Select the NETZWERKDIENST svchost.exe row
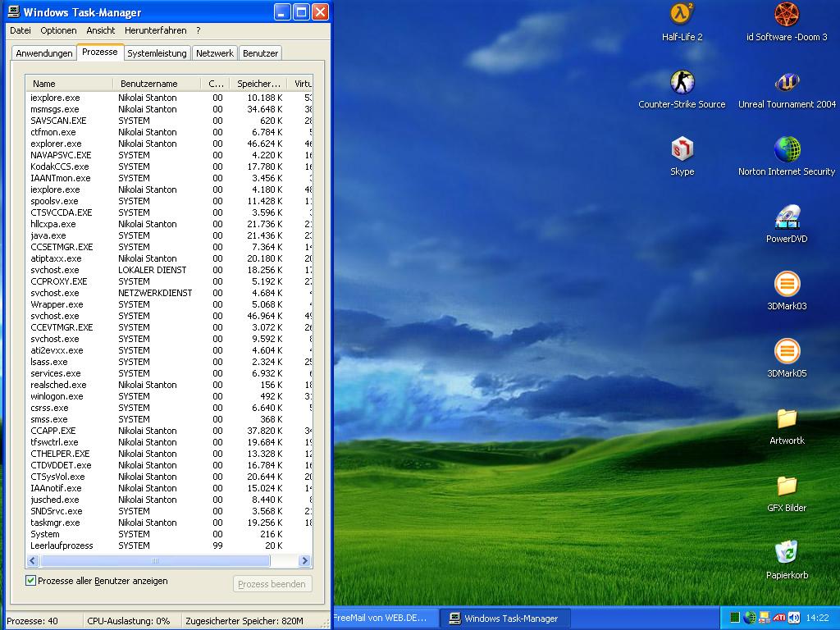 click(169, 293)
